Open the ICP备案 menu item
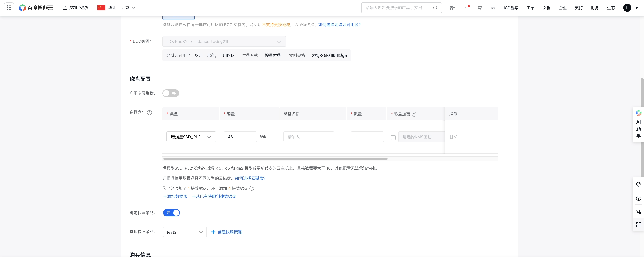The image size is (644, 257). tap(511, 8)
